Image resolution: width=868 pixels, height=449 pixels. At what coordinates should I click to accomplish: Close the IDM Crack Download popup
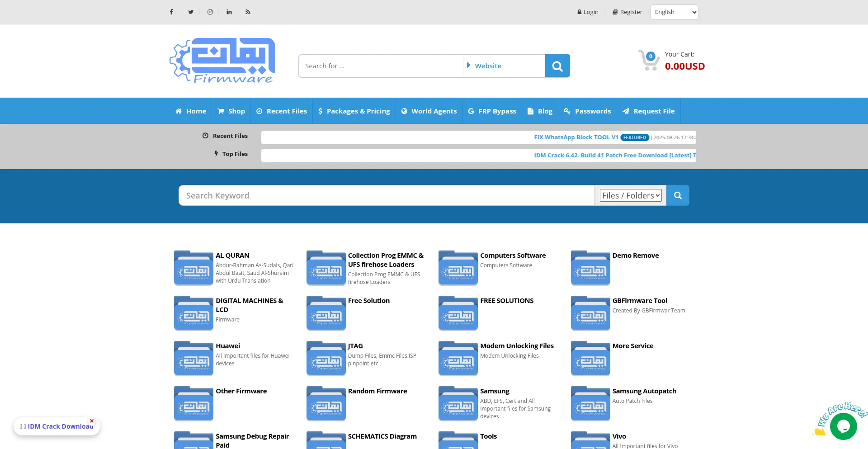[x=92, y=421]
